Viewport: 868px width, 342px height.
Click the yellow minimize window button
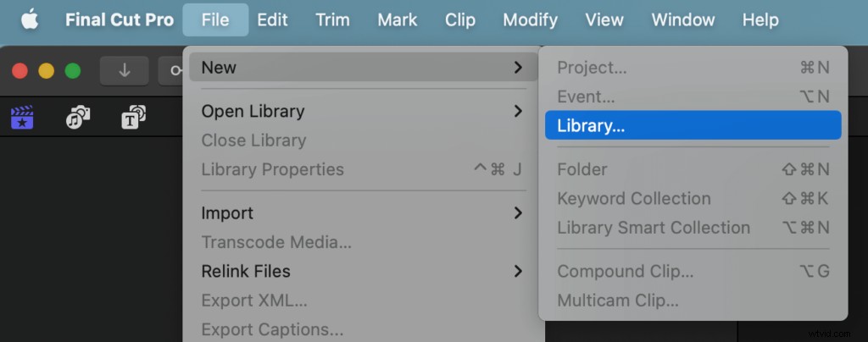46,71
